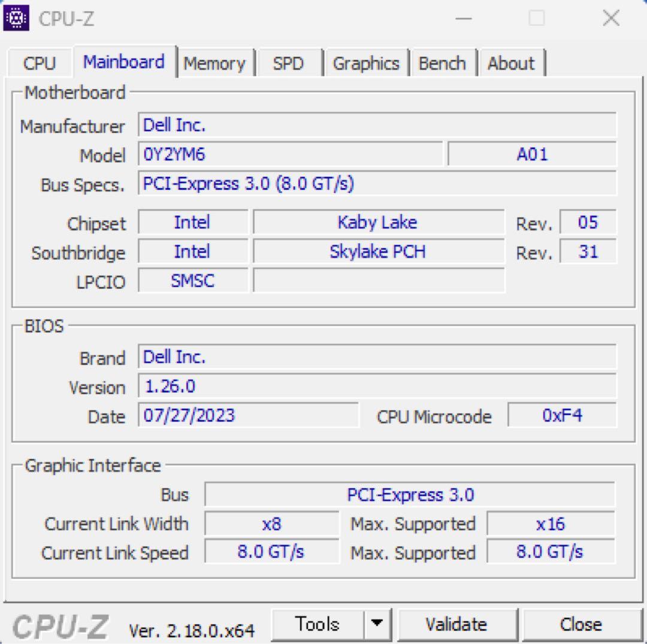The height and width of the screenshot is (644, 647).
Task: Open the Bench tab
Action: tap(443, 63)
